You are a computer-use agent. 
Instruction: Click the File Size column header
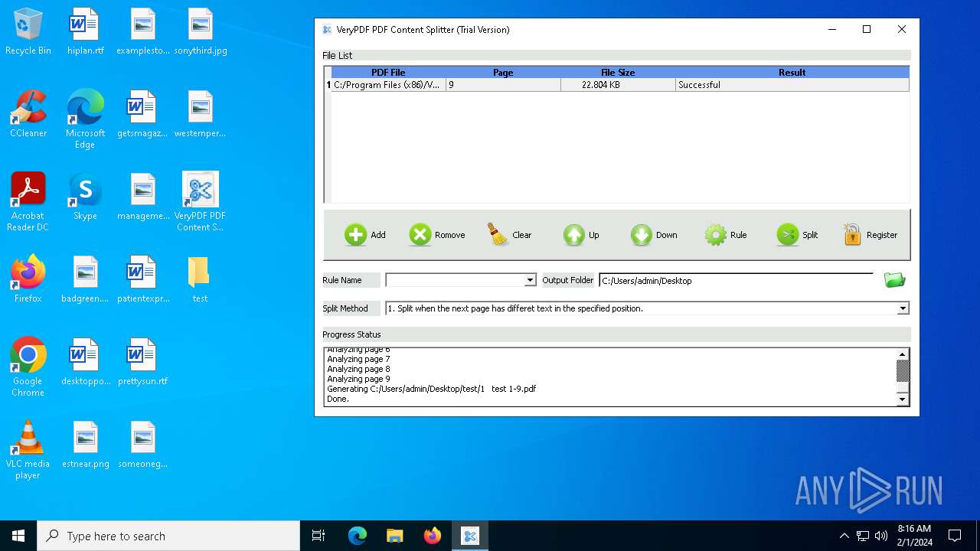click(618, 73)
